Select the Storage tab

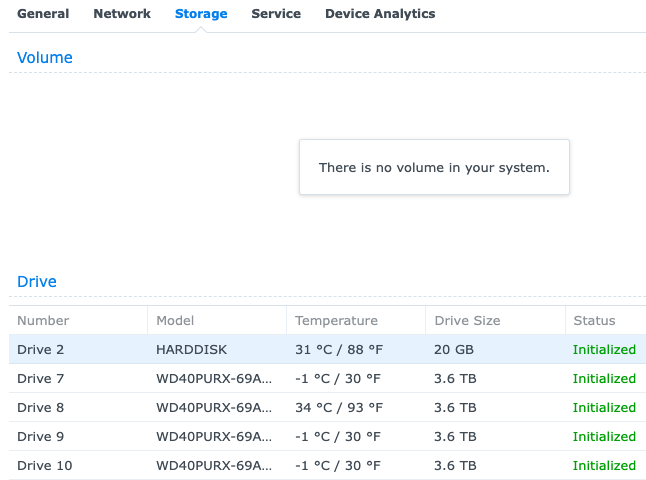click(x=201, y=14)
